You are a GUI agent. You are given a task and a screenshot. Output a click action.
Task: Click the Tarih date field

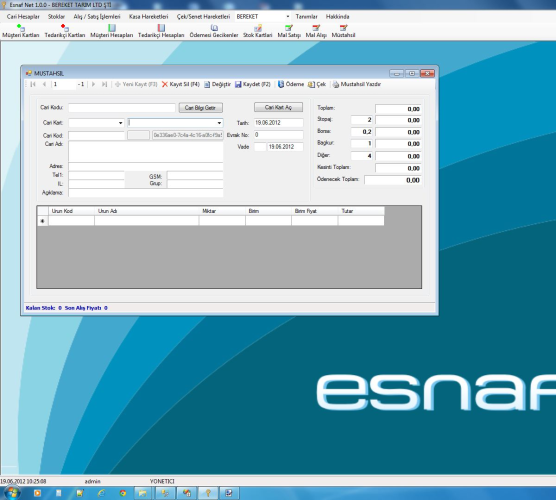click(x=279, y=123)
